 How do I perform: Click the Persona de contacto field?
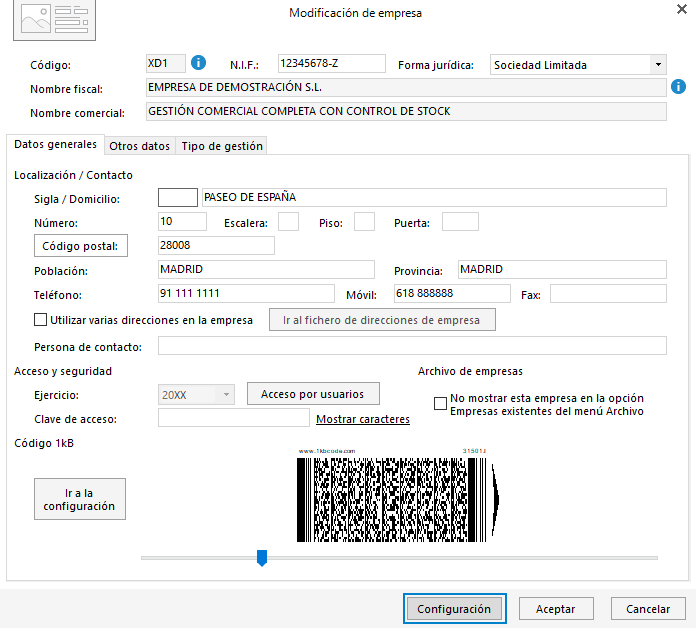(x=412, y=346)
